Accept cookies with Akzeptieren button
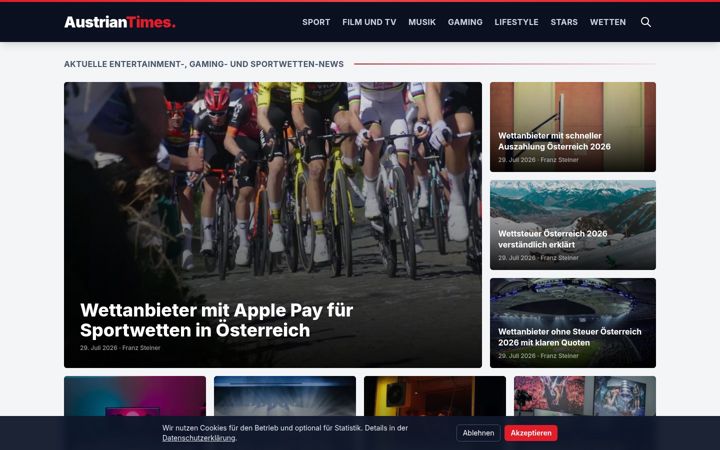This screenshot has width=720, height=450. (x=531, y=433)
